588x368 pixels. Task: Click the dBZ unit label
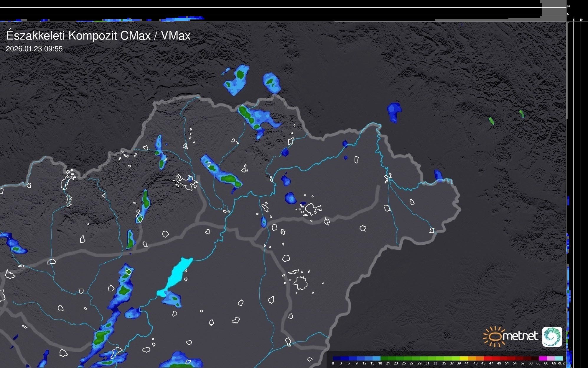[561, 363]
